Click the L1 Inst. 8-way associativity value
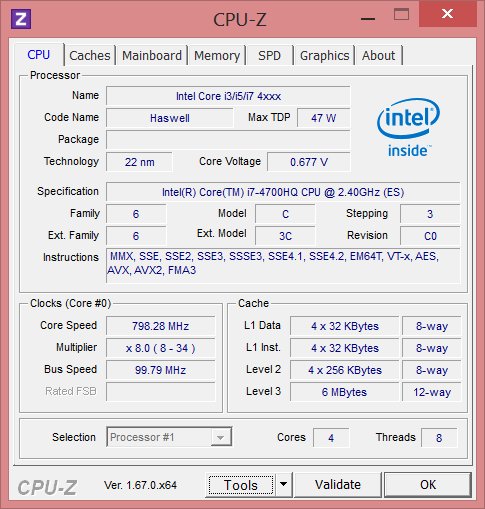 coord(432,348)
